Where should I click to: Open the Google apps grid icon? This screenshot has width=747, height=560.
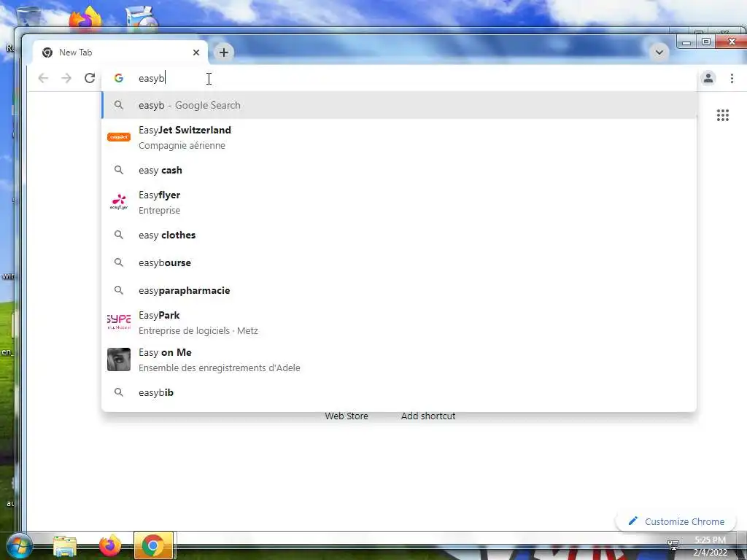pos(723,115)
